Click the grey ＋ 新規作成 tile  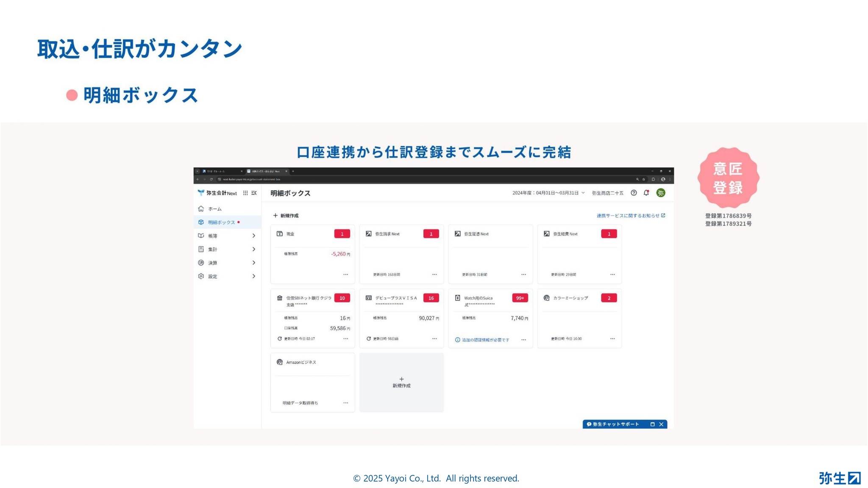[x=401, y=383]
